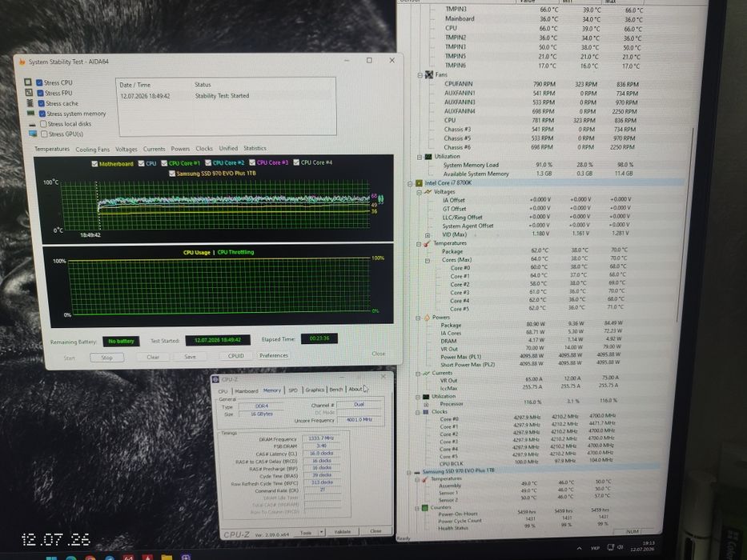This screenshot has width=747, height=560.
Task: Collapse the Samsung SSD 970 EVO Plus node
Action: [x=408, y=473]
